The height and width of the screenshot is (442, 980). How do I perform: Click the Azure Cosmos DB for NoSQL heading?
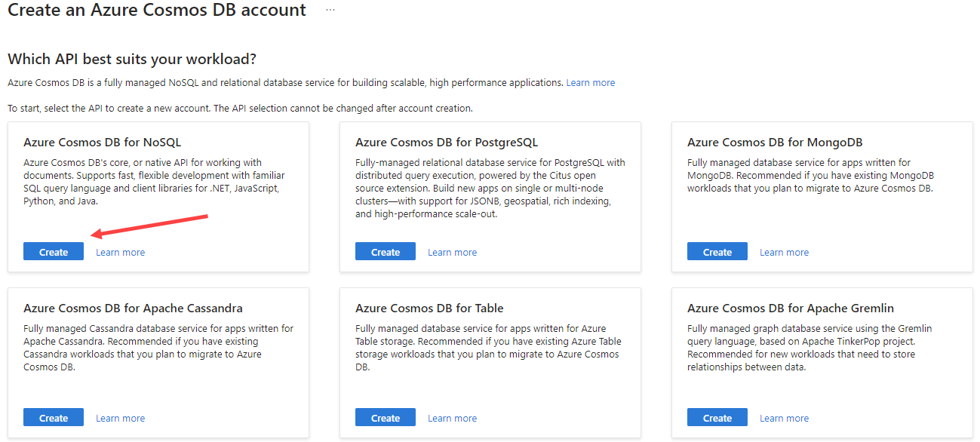[103, 143]
